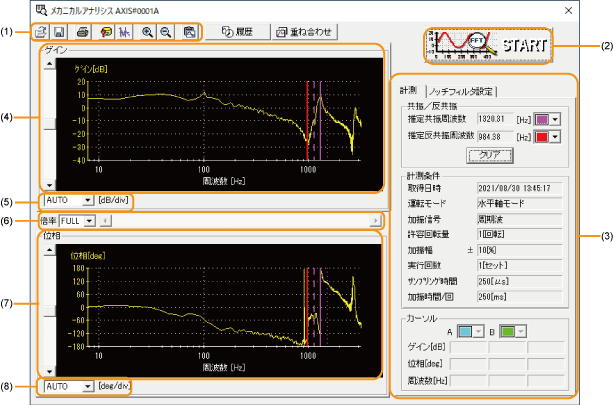Open the 倍率 FULL dropdown
The width and height of the screenshot is (613, 405).
pyautogui.click(x=88, y=219)
